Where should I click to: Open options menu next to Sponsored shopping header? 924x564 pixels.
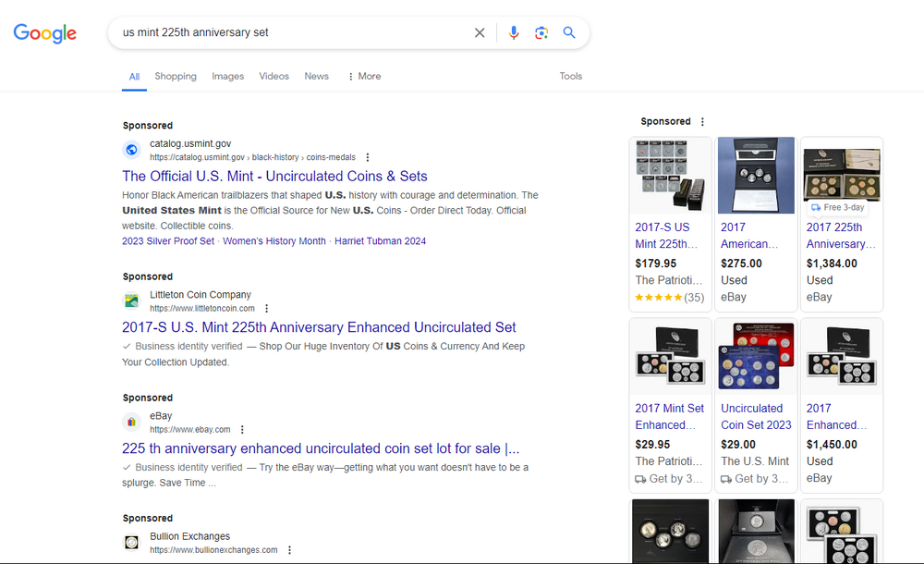[x=702, y=122]
